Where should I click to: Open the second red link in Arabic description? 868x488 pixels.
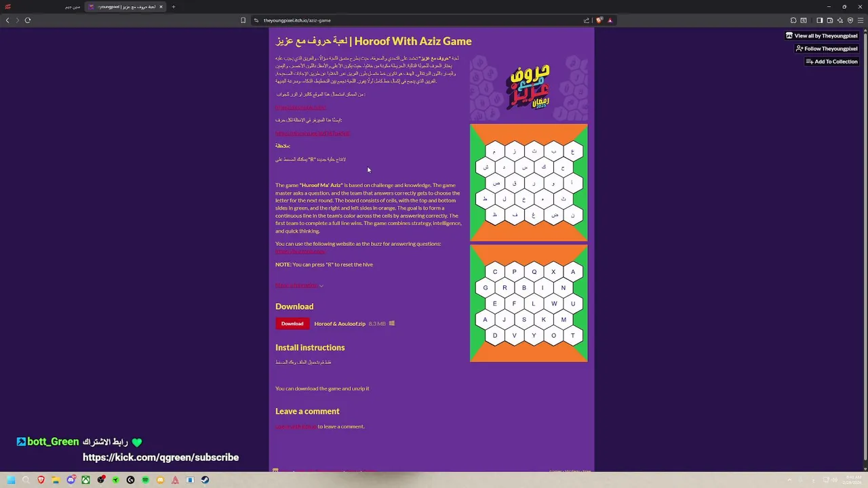(313, 134)
